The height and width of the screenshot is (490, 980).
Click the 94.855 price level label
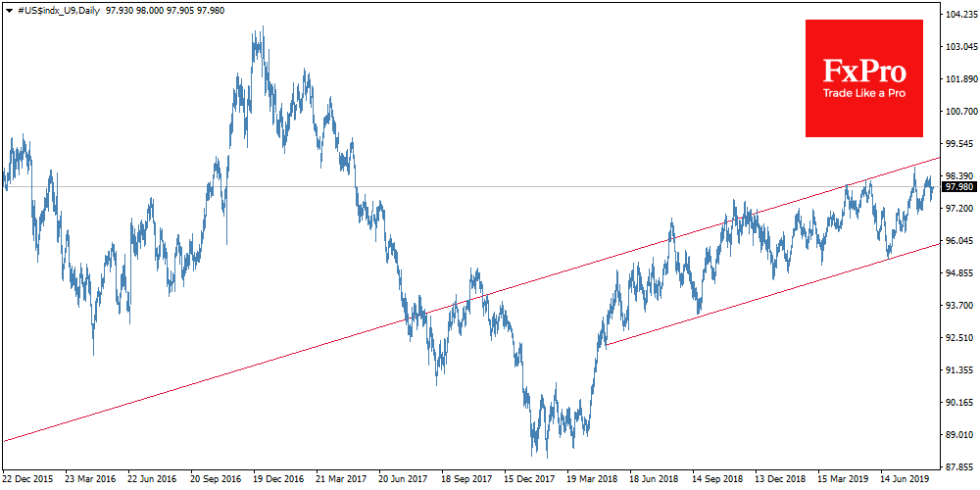coord(960,273)
